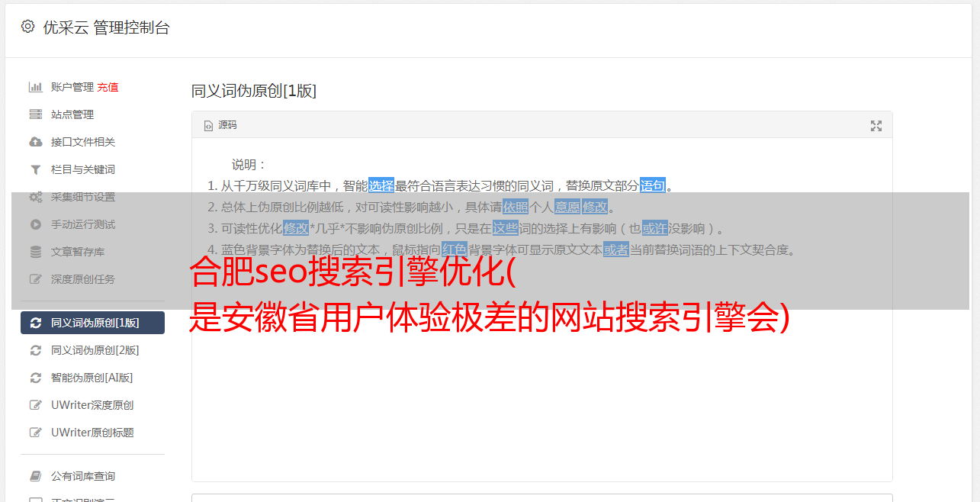Select the cloud upload icon for 接口文件相关
The height and width of the screenshot is (502, 980).
click(35, 142)
